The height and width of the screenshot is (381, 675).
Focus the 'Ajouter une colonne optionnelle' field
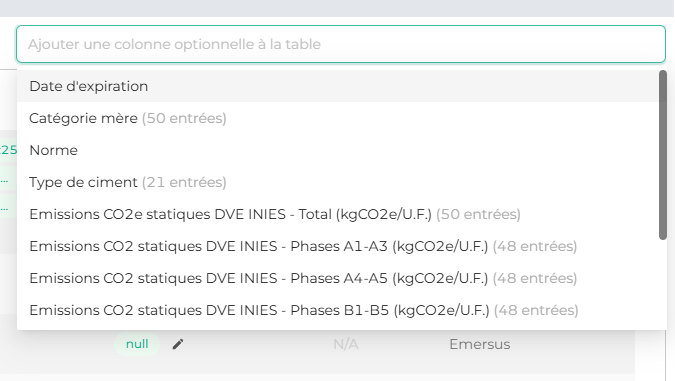coord(341,44)
